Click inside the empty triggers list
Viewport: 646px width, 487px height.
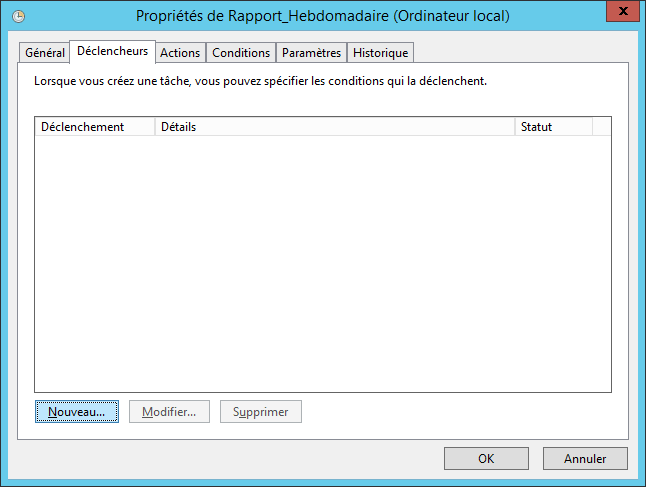323,264
